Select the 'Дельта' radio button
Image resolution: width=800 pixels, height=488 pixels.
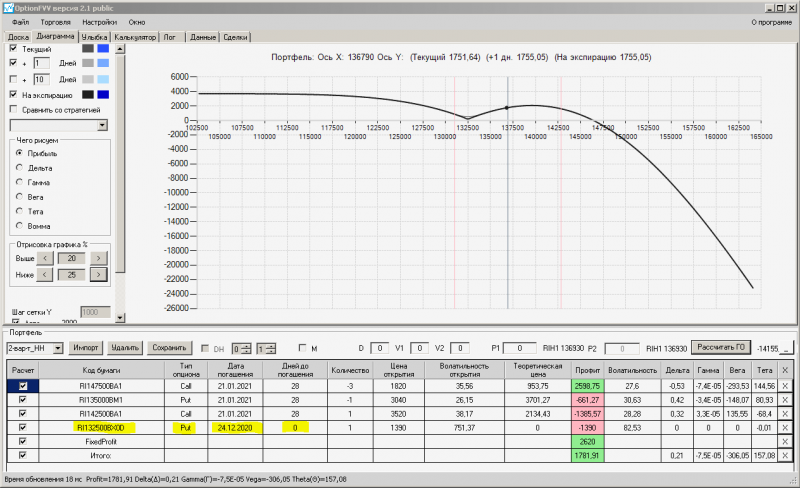pos(19,167)
